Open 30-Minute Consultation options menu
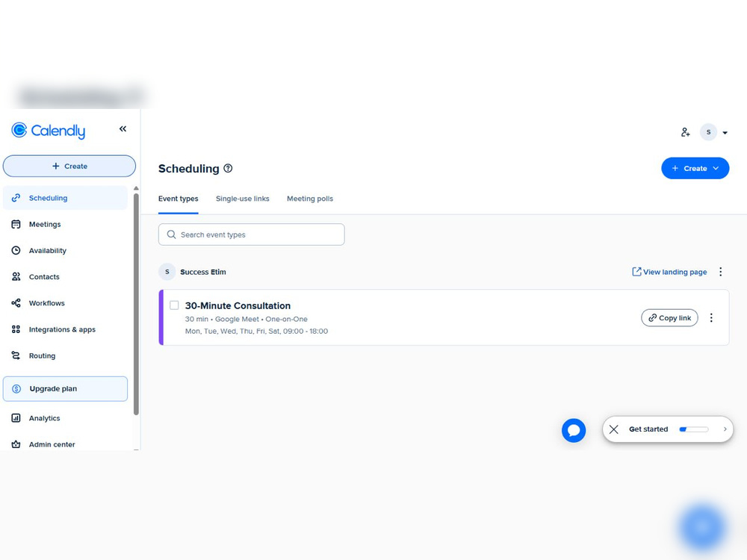The height and width of the screenshot is (560, 747). pos(711,317)
